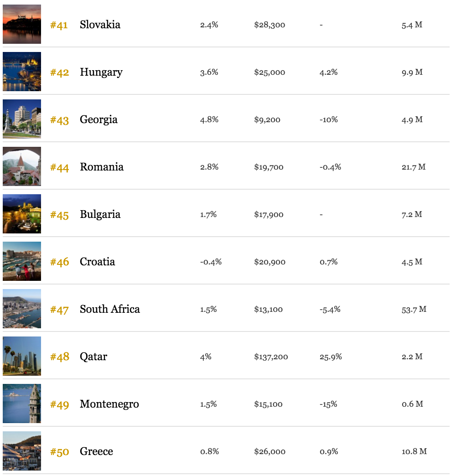Open the Hungary night river thumbnail
Screen dimensions: 456x476
coord(22,72)
